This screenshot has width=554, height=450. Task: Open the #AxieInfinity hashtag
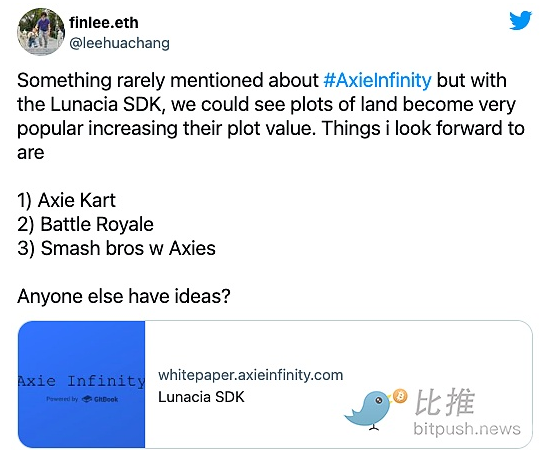(377, 80)
